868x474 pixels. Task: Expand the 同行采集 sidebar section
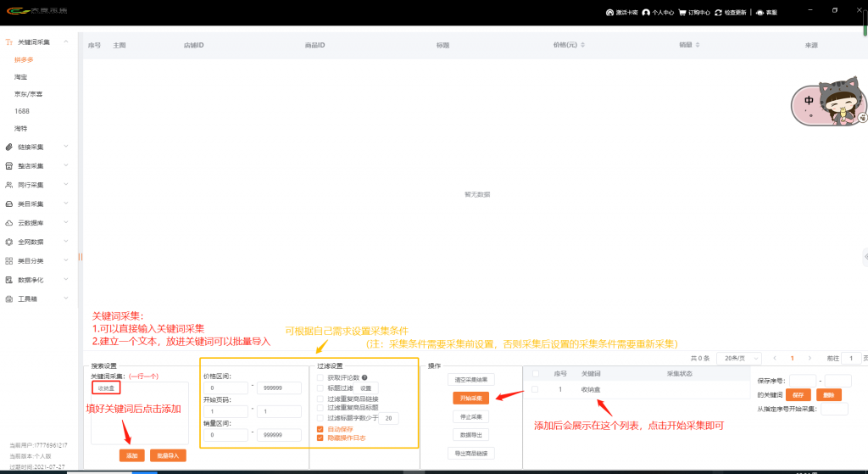[x=66, y=184]
